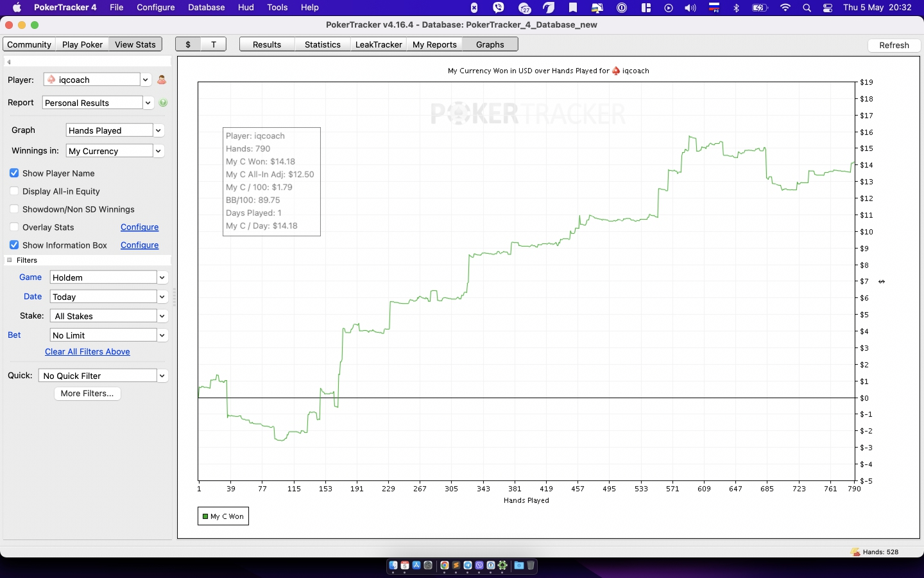The width and height of the screenshot is (924, 578).
Task: Open Spotlight search icon
Action: (x=807, y=8)
